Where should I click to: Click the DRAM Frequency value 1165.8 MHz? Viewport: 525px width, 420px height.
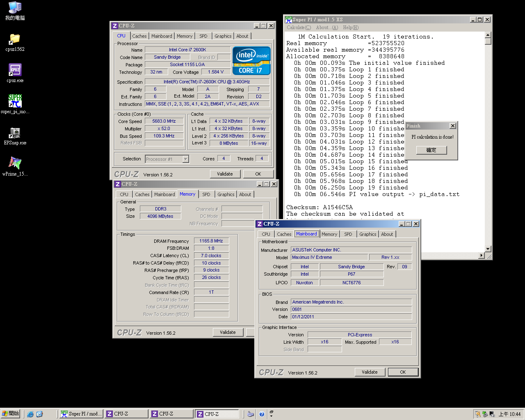click(x=211, y=241)
